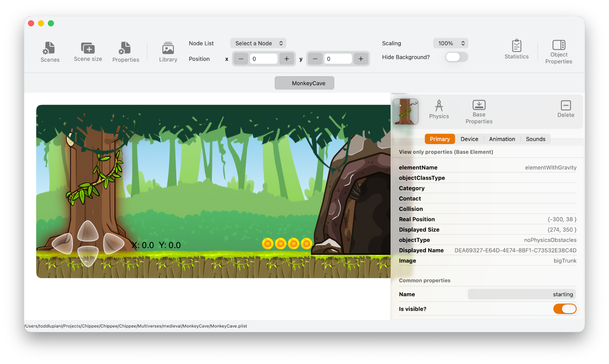This screenshot has width=609, height=364.
Task: Toggle the Hide Background switch
Action: tap(456, 57)
